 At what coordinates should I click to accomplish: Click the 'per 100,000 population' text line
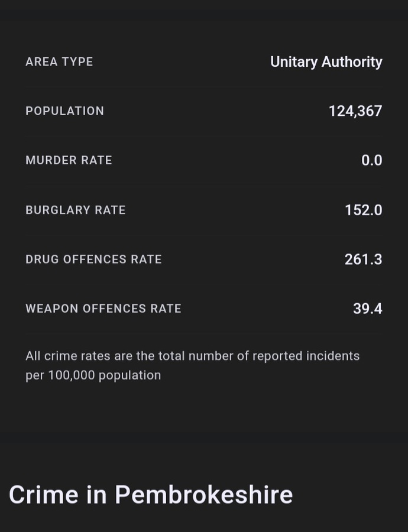[x=93, y=375]
